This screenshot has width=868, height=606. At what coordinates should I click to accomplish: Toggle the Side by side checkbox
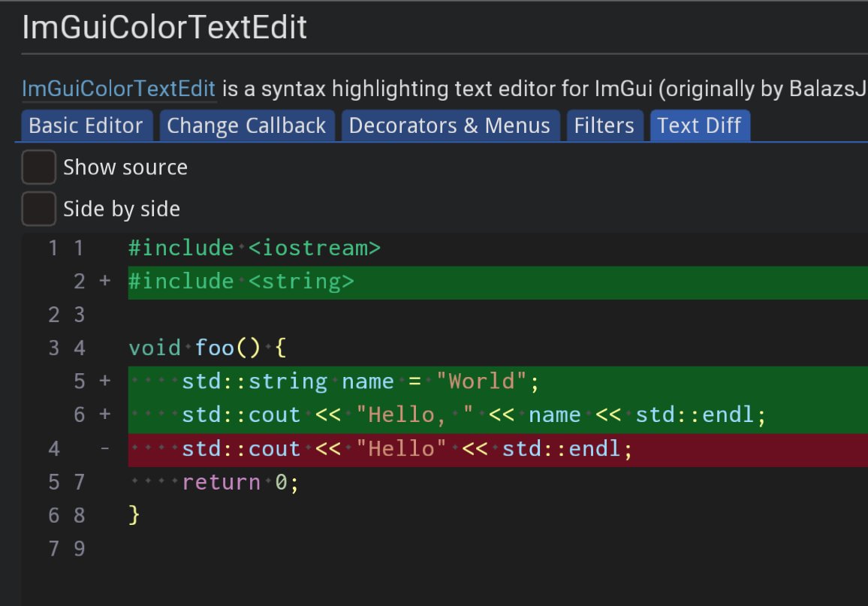[x=39, y=209]
